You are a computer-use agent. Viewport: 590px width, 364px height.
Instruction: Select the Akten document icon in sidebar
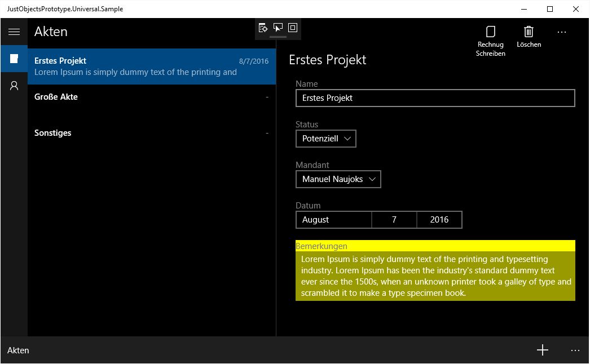pyautogui.click(x=14, y=59)
